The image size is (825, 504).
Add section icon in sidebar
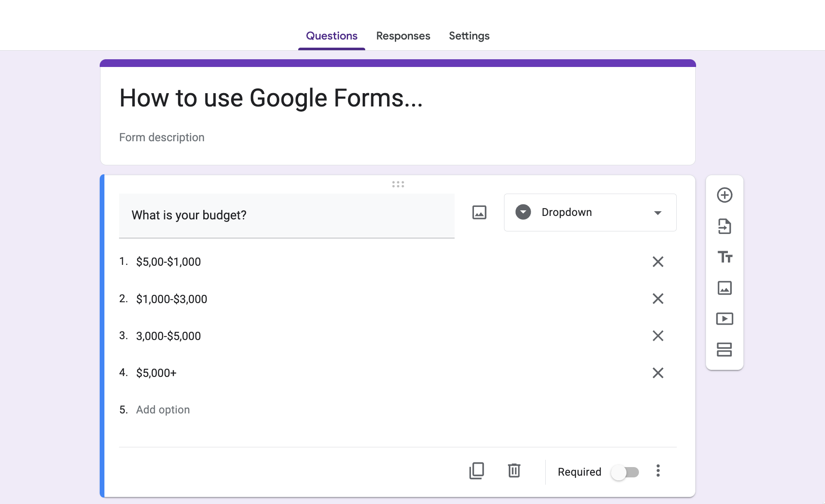(x=724, y=349)
